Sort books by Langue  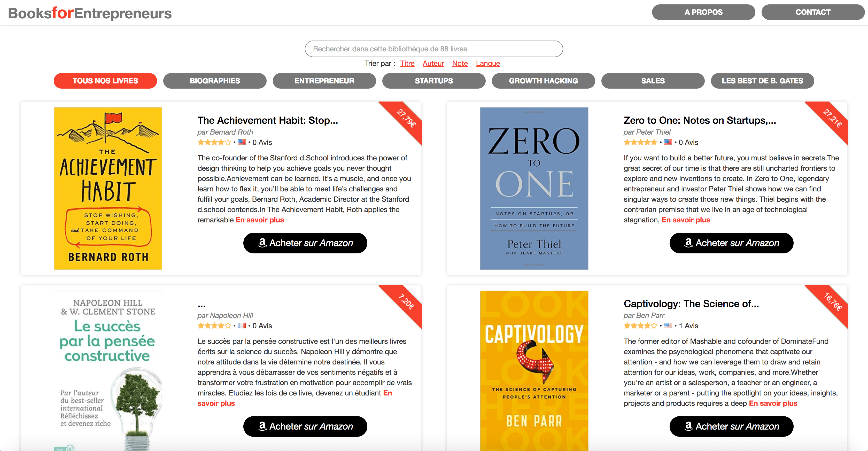(487, 63)
